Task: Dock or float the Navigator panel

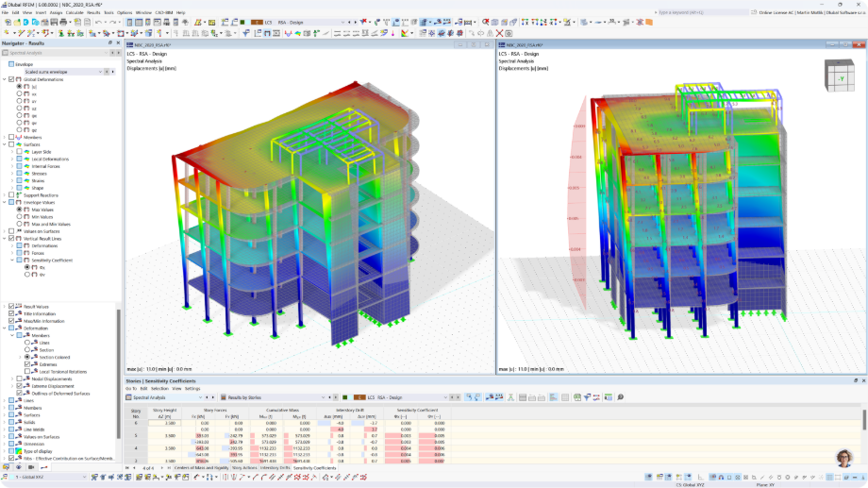Action: point(109,42)
